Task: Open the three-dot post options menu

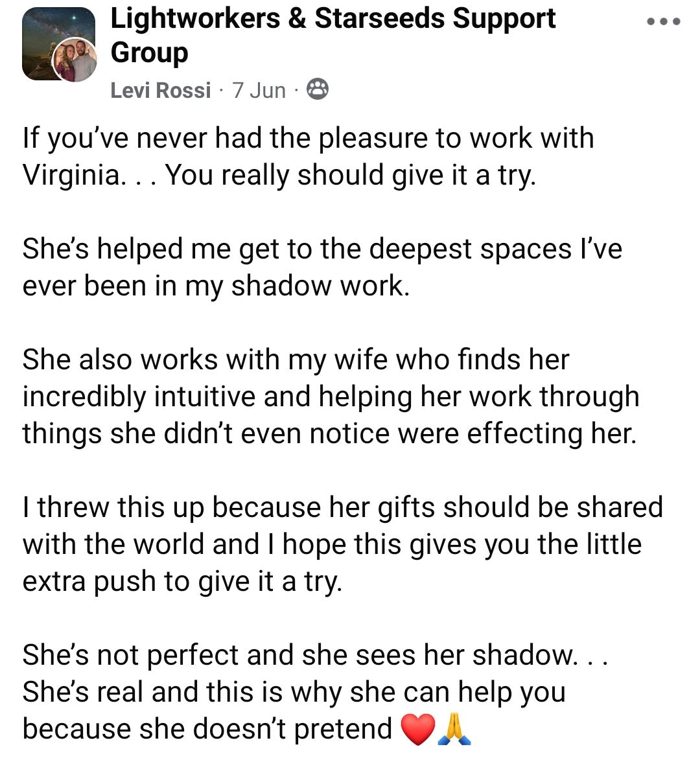Action: pos(663,22)
